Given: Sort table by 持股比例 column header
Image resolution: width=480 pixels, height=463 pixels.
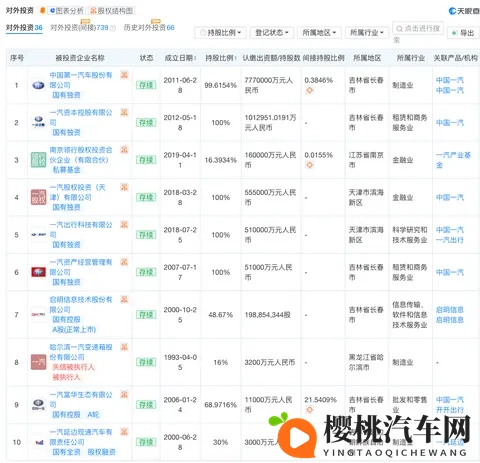Looking at the screenshot, I should (x=221, y=58).
